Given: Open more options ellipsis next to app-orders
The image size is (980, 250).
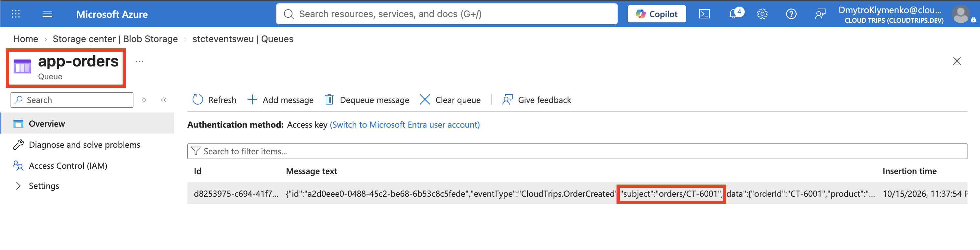Looking at the screenshot, I should pos(140,61).
